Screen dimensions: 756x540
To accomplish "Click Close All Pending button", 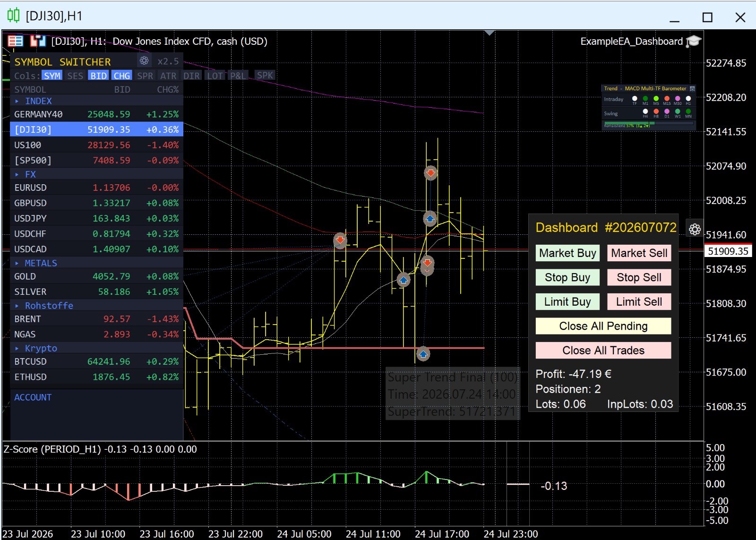I will tap(603, 326).
